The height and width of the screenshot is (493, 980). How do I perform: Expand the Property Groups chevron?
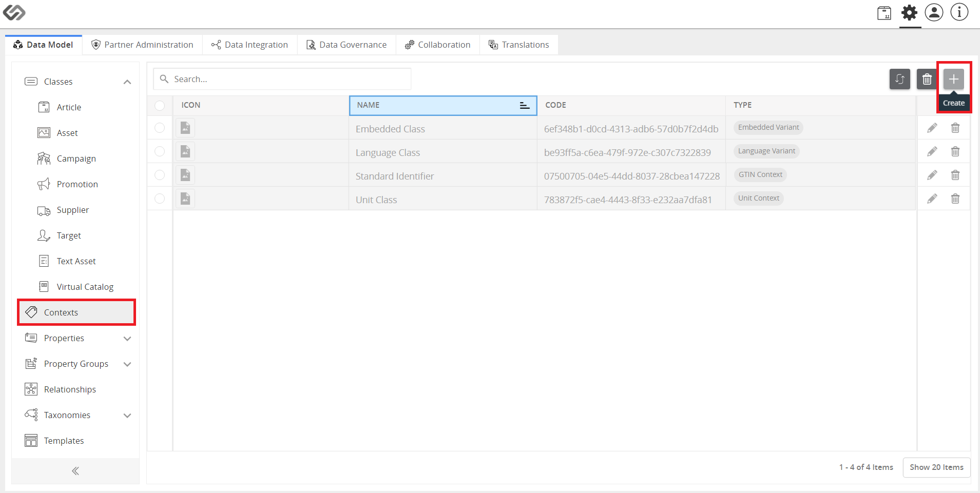coord(127,364)
